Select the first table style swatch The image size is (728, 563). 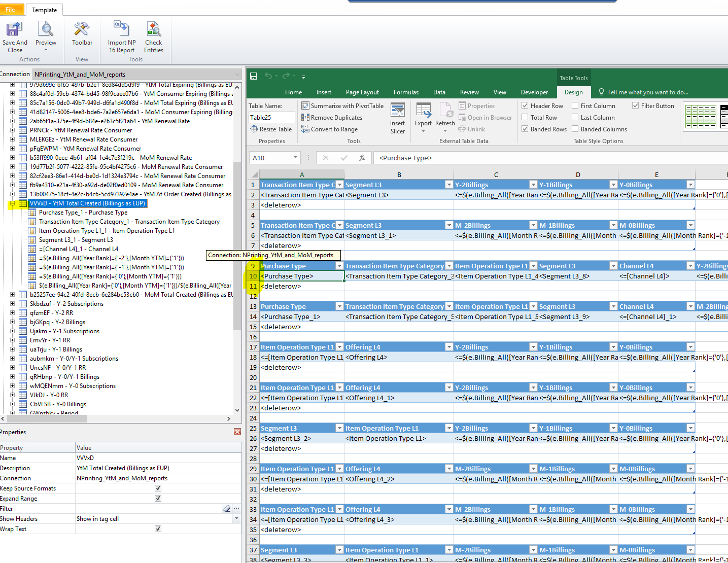coord(701,117)
